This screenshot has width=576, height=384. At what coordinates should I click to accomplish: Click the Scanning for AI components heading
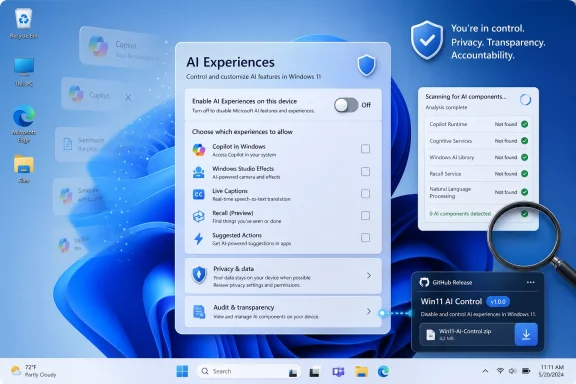point(465,97)
